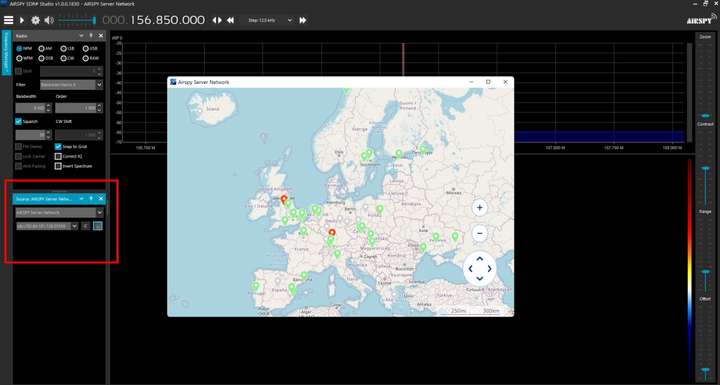Screen dimensions: 720x385
Task: Click the red server pin over England
Action: (284, 199)
